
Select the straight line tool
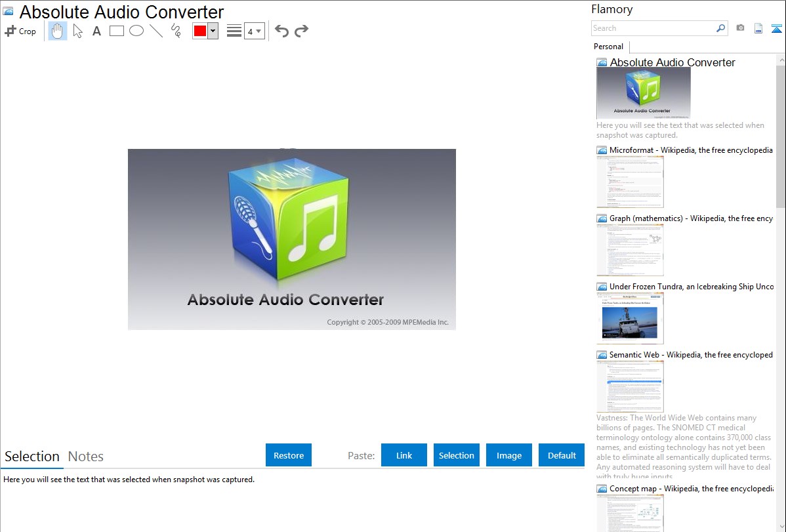156,31
